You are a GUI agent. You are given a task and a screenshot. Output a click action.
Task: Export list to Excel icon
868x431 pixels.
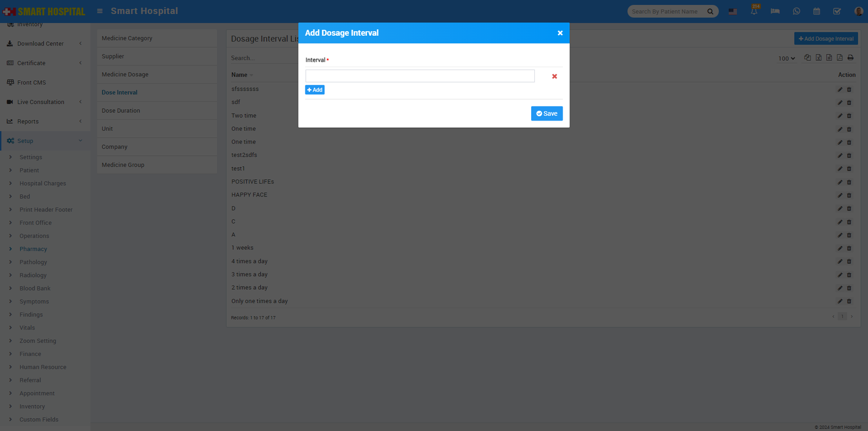(x=819, y=58)
